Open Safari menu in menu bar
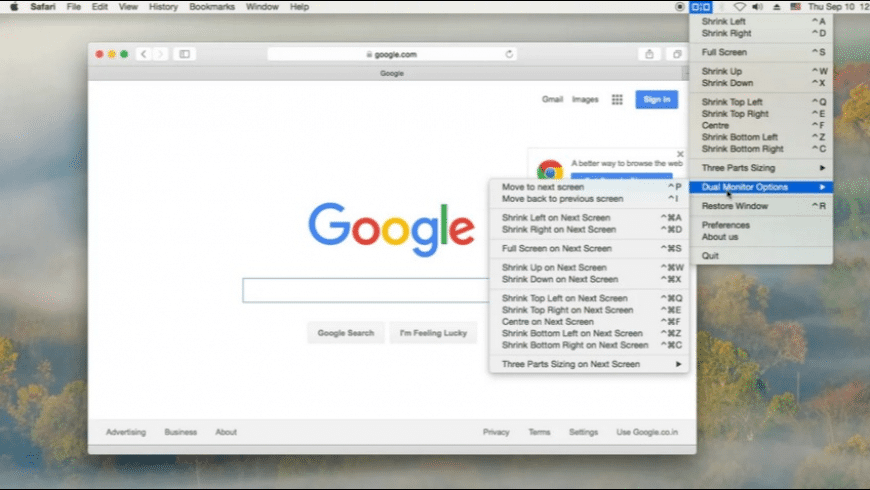The image size is (870, 490). [x=43, y=7]
